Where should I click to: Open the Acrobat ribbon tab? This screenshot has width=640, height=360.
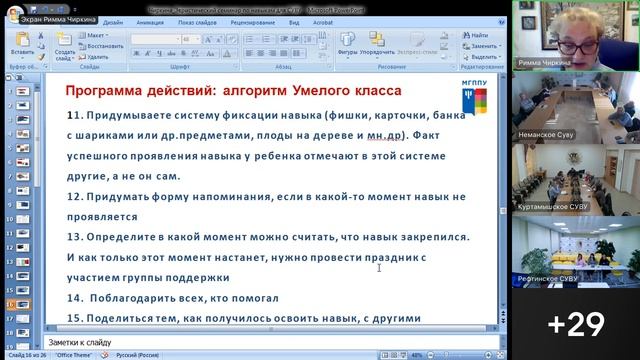323,23
